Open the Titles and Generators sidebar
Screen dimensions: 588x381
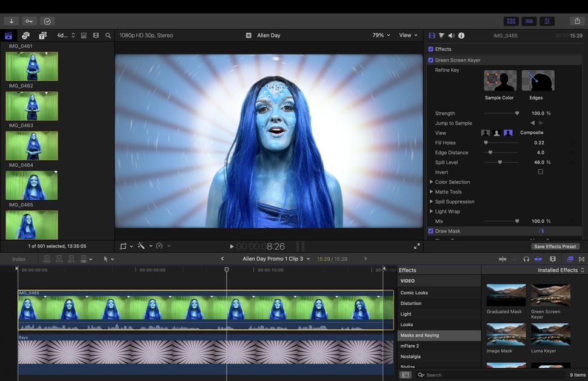point(42,35)
